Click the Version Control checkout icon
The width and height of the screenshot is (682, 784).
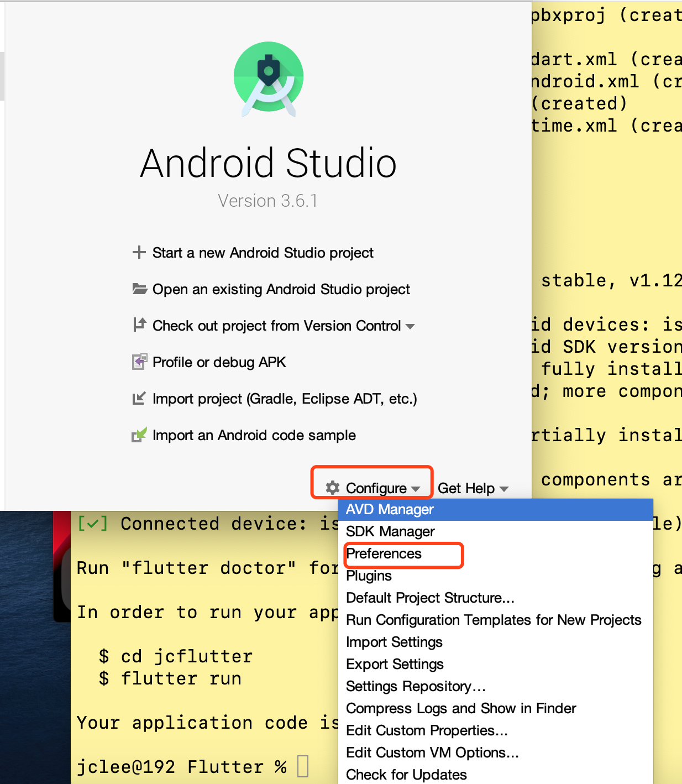click(x=139, y=325)
